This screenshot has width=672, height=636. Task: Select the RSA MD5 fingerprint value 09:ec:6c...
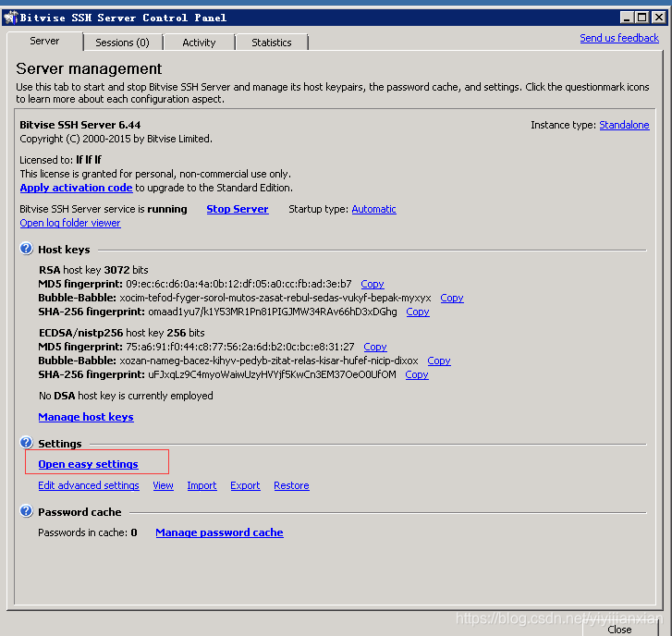tap(238, 284)
